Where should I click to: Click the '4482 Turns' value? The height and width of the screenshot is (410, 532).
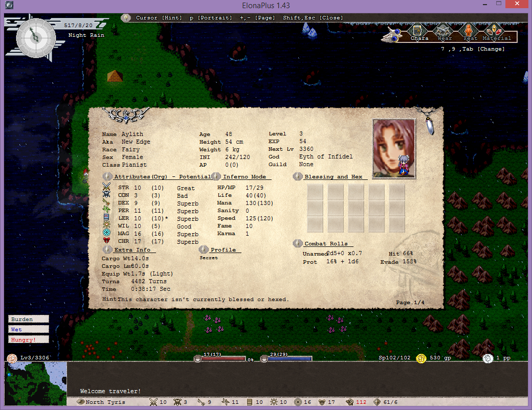149,281
